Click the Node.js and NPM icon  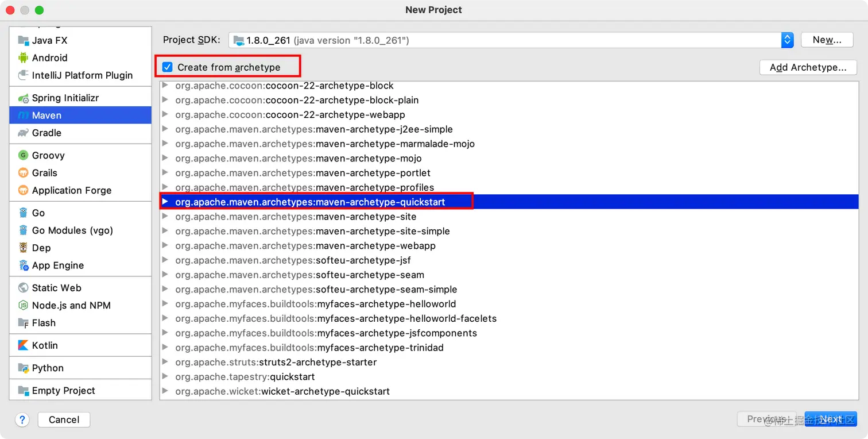click(x=24, y=305)
